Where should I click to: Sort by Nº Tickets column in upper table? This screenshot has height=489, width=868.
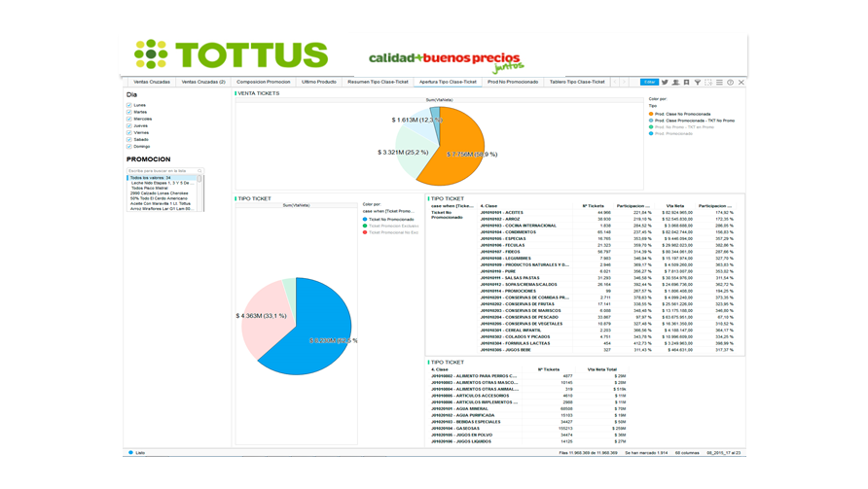(x=593, y=206)
